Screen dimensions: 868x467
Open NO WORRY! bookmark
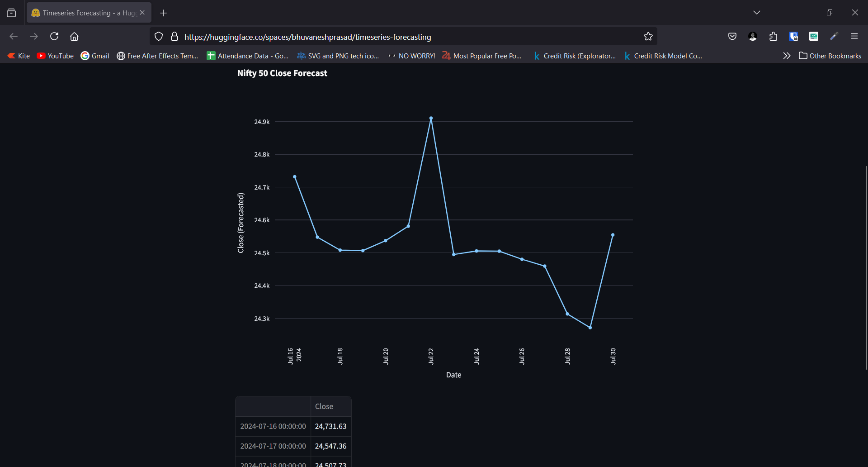[x=411, y=56]
